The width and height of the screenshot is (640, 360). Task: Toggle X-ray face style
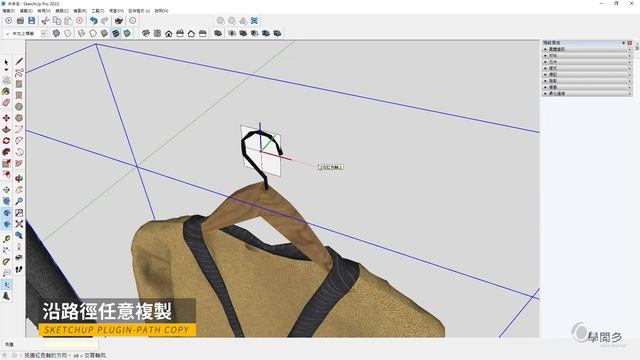[56, 33]
